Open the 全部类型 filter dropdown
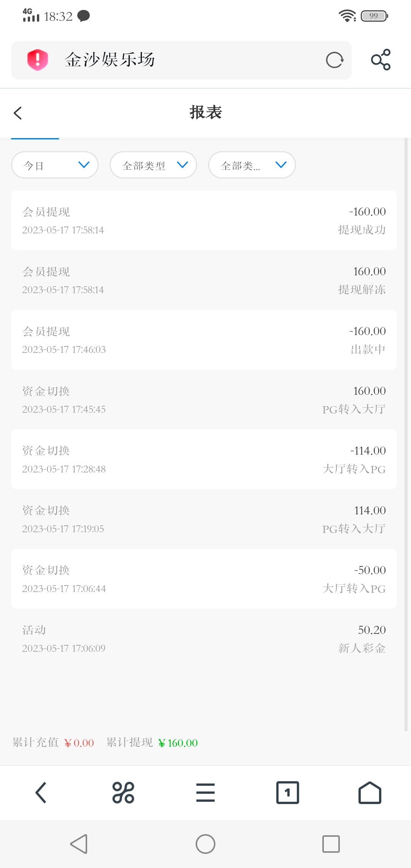411x868 pixels. click(x=153, y=165)
